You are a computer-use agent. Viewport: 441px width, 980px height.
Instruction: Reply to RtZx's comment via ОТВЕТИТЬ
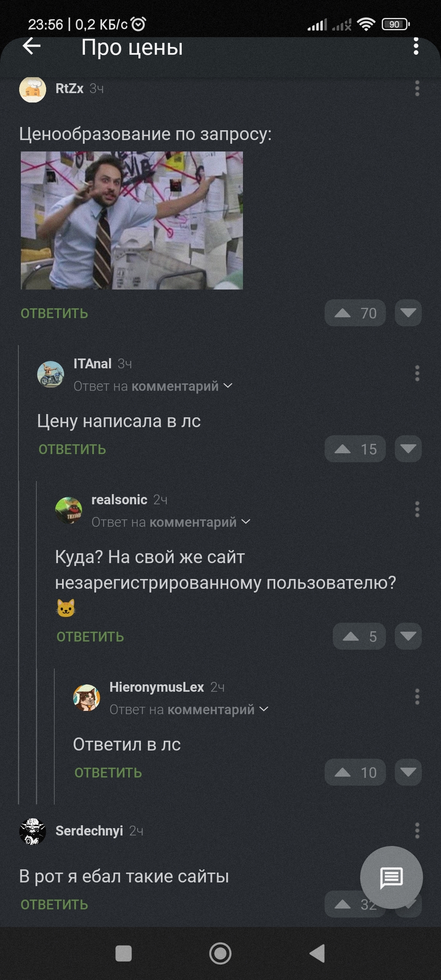coord(54,313)
